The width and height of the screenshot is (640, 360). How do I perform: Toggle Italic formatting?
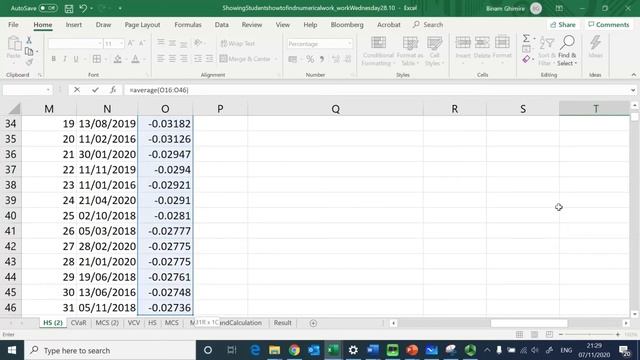[64, 59]
